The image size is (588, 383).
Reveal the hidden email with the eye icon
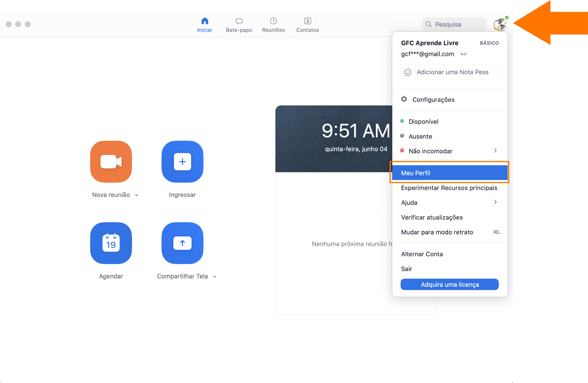point(463,54)
